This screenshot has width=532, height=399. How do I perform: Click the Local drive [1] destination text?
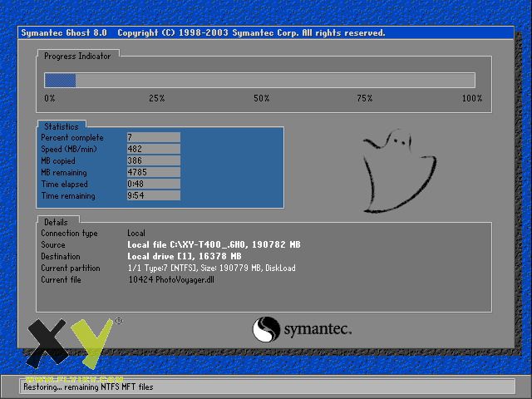click(x=185, y=256)
